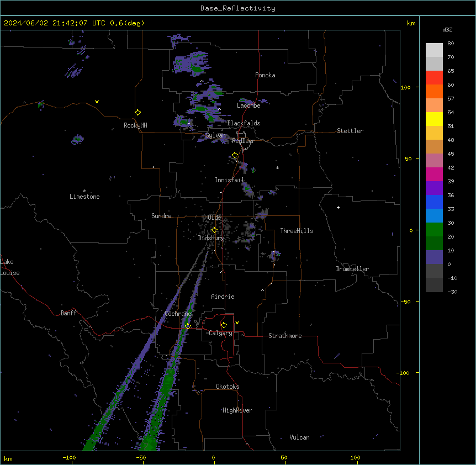Click the Stettler town label
The height and width of the screenshot is (465, 476).
[350, 131]
